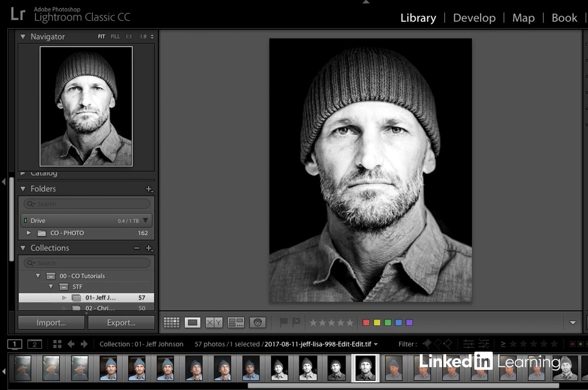Click the Import button
Screen dimensions: 588x390
pos(51,323)
